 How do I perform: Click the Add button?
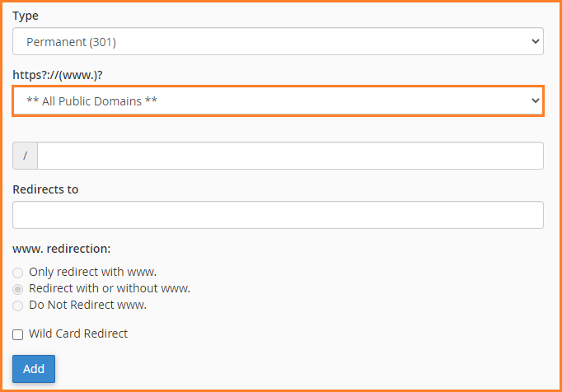(x=34, y=369)
